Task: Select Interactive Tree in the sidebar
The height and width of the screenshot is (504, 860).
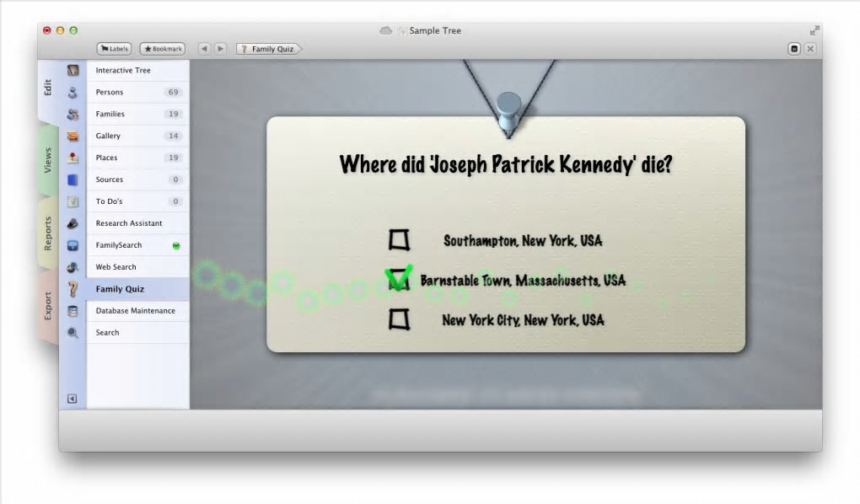Action: [137, 70]
